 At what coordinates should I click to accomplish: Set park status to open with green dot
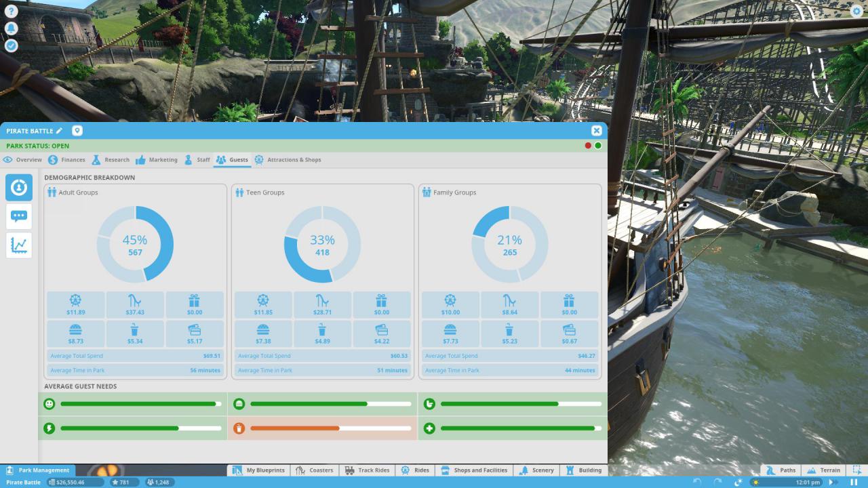(x=598, y=146)
